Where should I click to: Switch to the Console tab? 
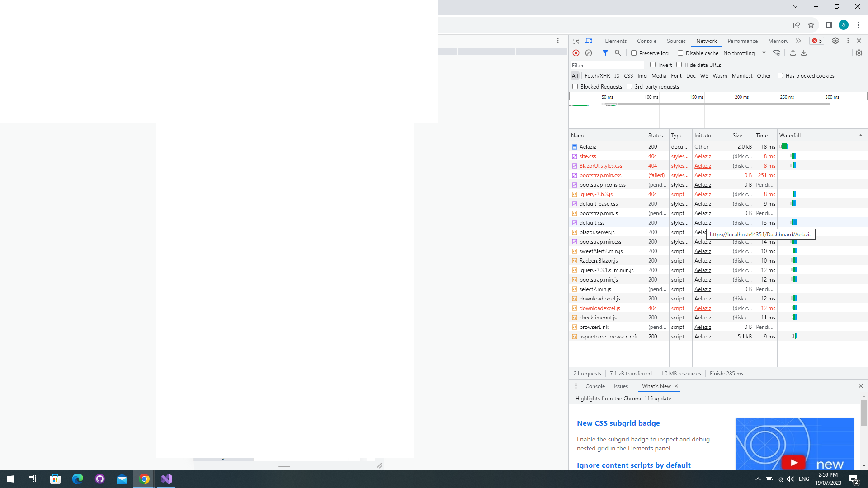(646, 41)
